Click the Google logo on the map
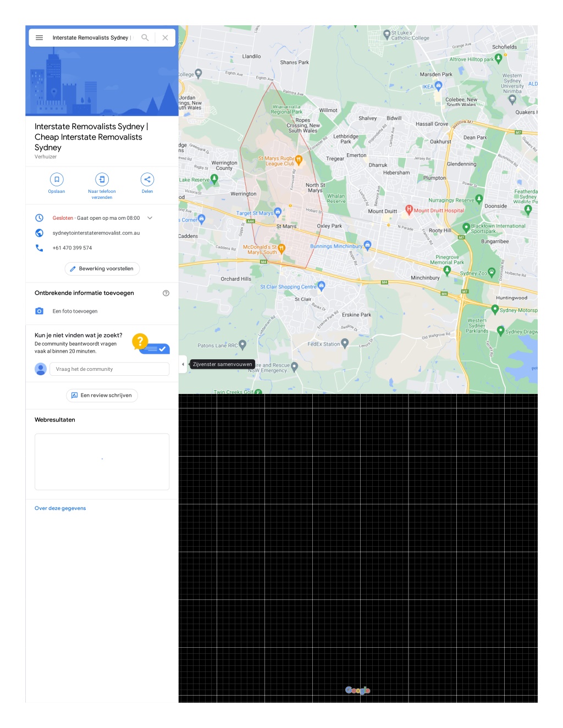Viewport: 563px width, 728px height. 358,690
